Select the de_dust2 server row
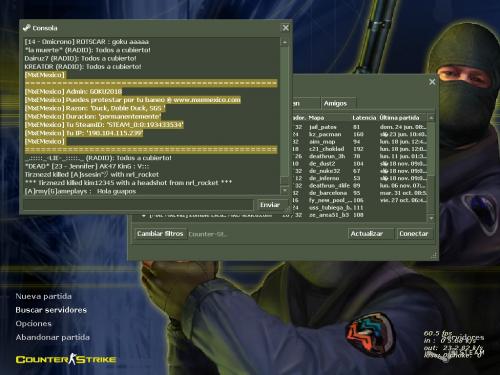 tap(360, 164)
